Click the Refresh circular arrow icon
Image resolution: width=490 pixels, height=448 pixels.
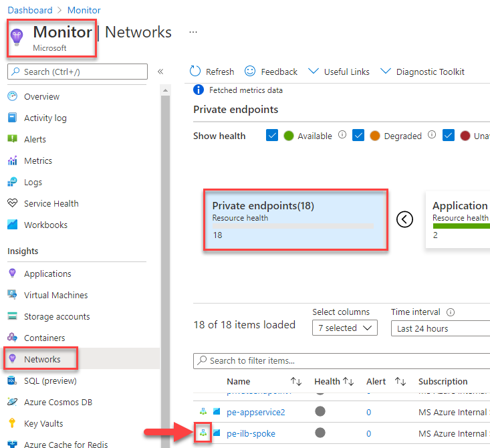[x=195, y=72]
